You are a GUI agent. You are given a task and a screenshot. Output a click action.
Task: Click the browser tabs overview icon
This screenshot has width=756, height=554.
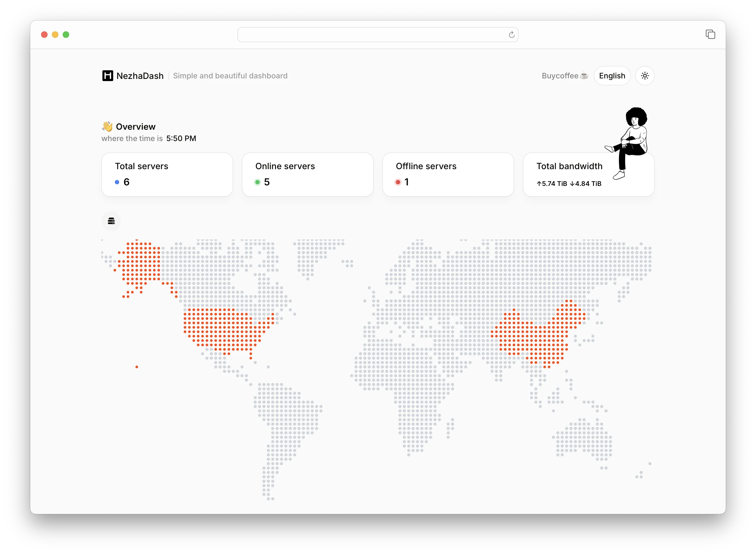[710, 34]
